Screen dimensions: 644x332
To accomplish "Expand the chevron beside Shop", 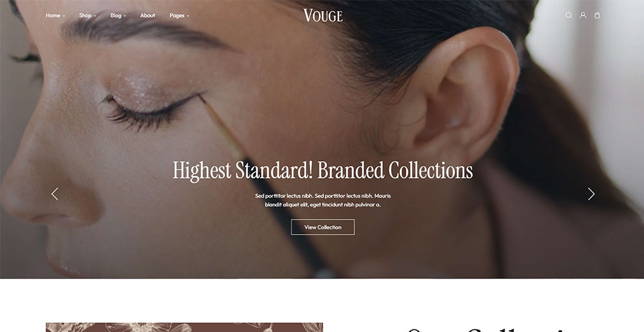I will pos(96,16).
